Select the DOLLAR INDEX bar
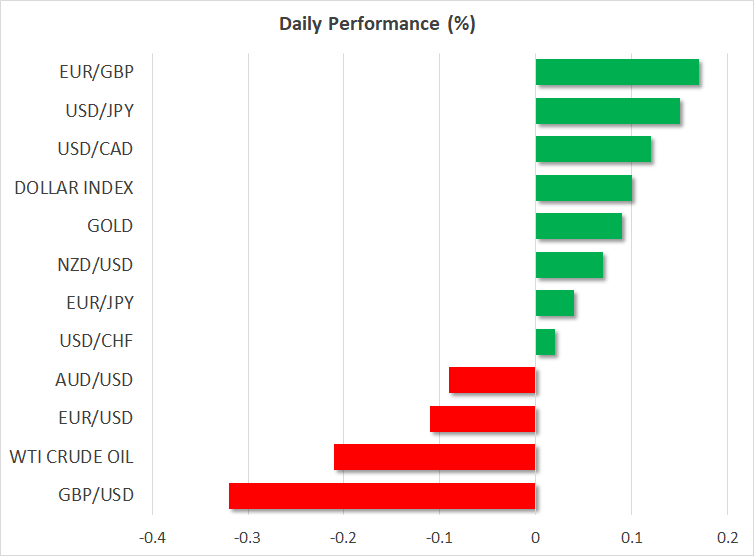Viewport: 754px width, 556px height. (584, 188)
